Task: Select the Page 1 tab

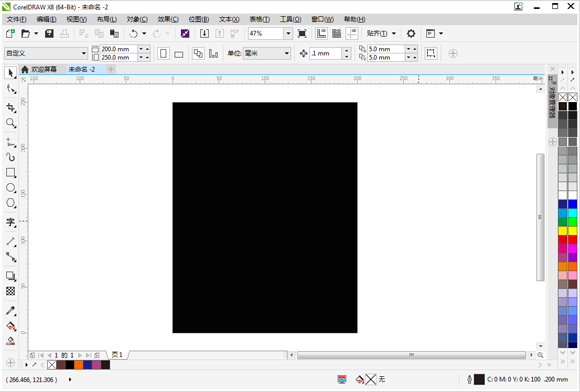Action: point(117,355)
